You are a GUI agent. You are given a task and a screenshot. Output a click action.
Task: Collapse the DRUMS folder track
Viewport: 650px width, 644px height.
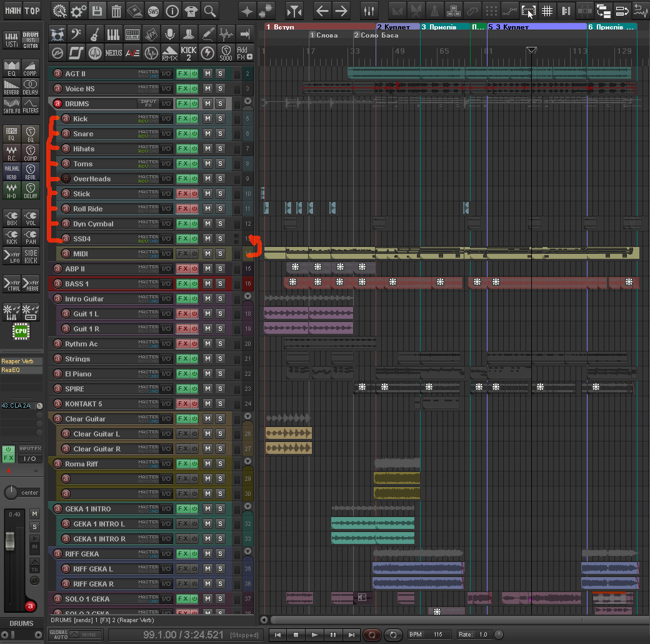pos(247,101)
